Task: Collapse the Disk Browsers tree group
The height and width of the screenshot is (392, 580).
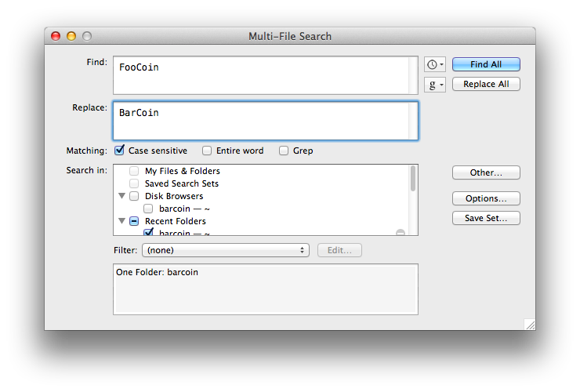Action: [x=121, y=196]
